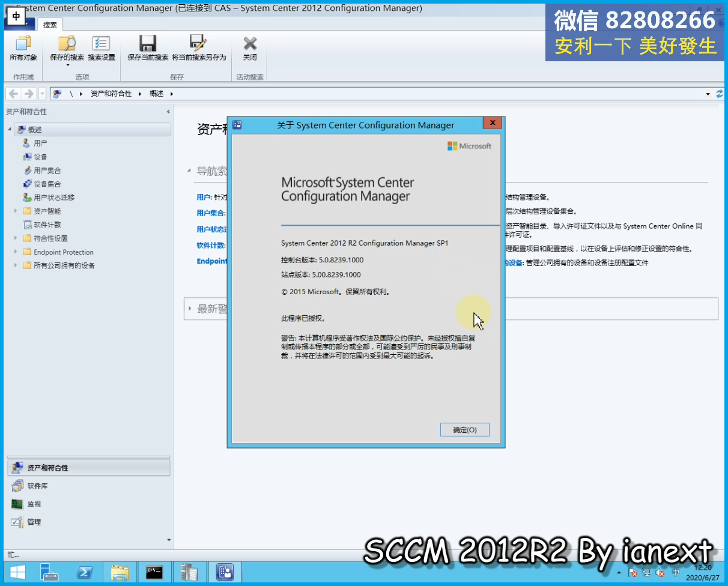Click the 用户集合: link in the overview
This screenshot has height=586, width=728.
211,213
